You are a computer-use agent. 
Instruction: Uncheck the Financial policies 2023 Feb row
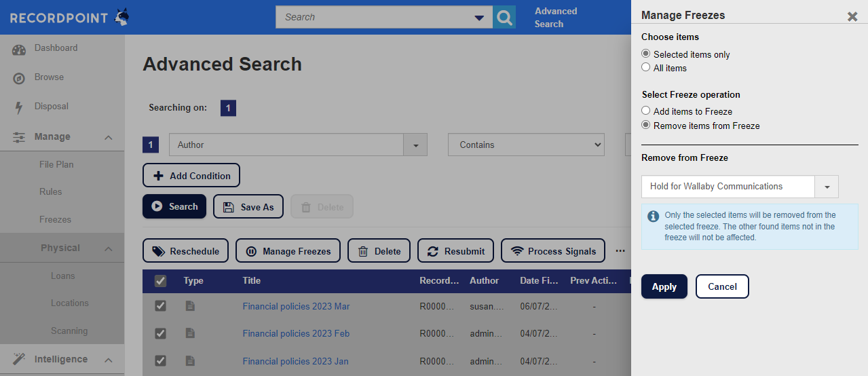(160, 333)
